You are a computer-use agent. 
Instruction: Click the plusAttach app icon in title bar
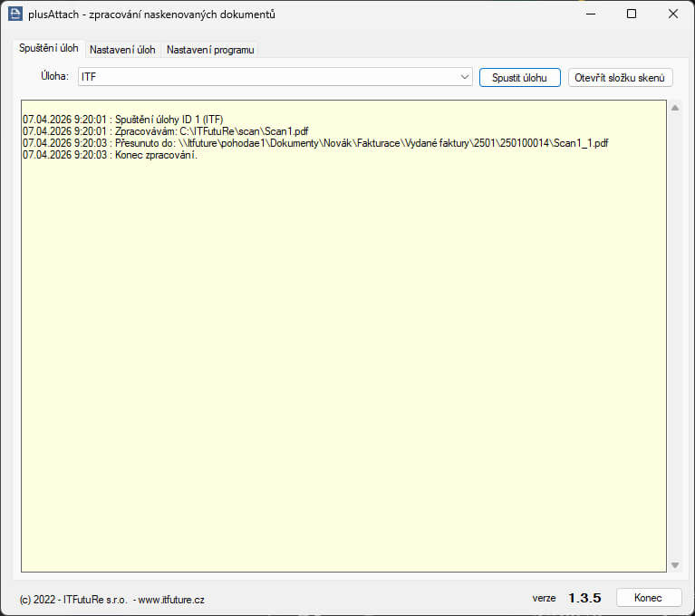(14, 14)
